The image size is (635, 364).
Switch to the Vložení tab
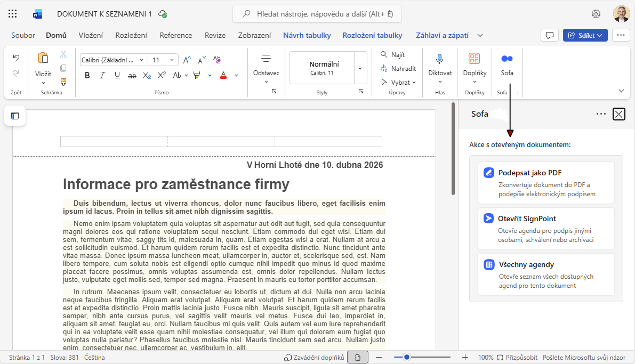pos(91,35)
